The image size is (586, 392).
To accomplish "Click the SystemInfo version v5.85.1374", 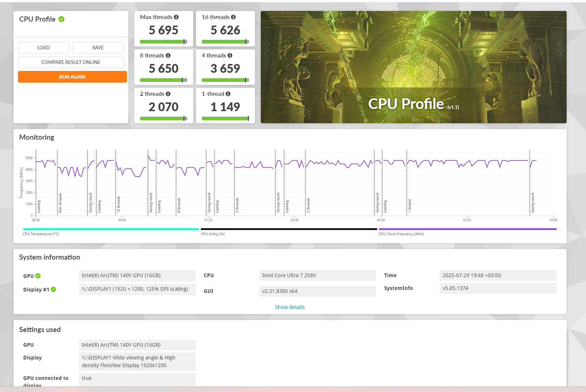I will (498, 288).
